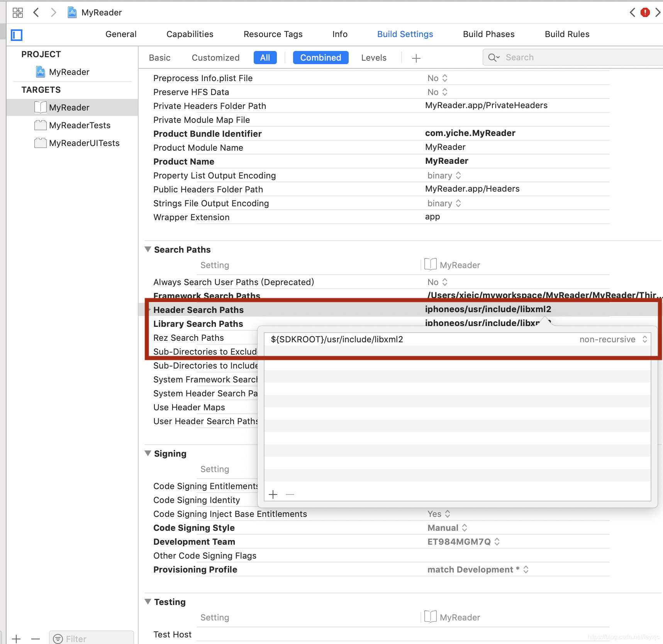Click the com.yiche.MyReader bundle identifier value
This screenshot has height=644, width=663.
coord(470,133)
